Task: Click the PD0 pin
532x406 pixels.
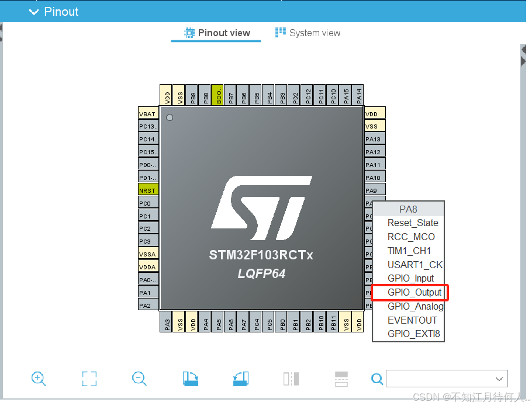Action: [148, 164]
